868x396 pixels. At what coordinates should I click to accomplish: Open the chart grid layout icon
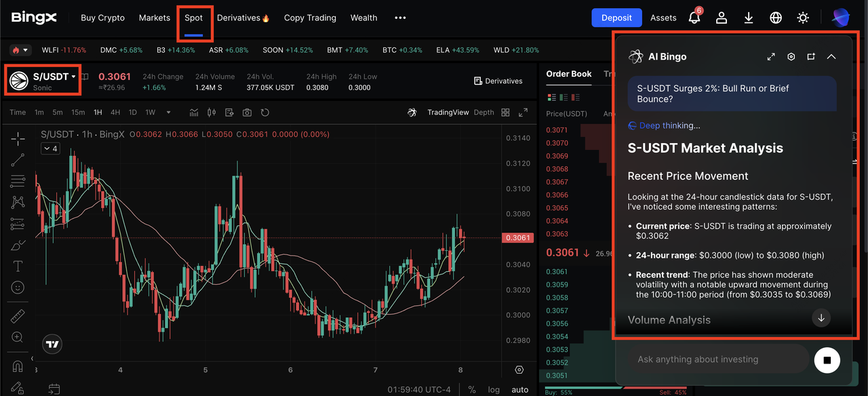(x=505, y=113)
